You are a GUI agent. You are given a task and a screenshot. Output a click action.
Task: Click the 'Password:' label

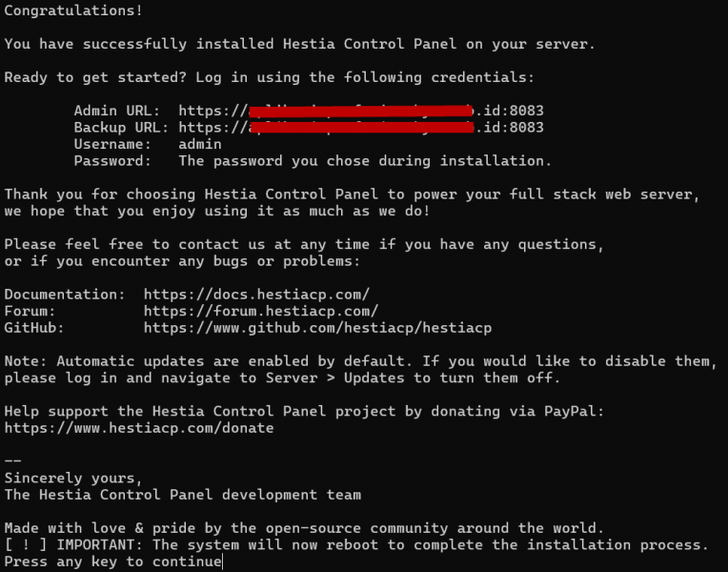pyautogui.click(x=112, y=161)
